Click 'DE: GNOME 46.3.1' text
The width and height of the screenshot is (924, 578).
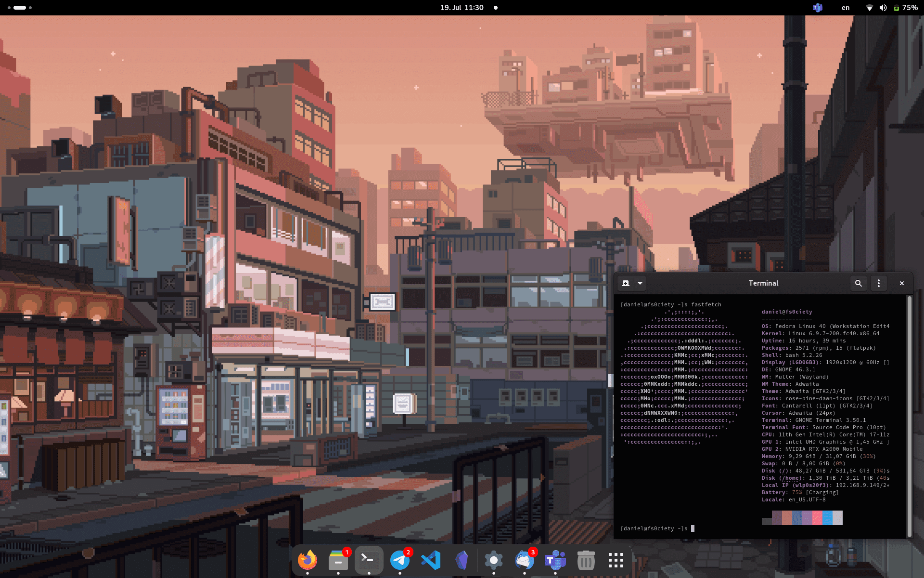(x=789, y=369)
